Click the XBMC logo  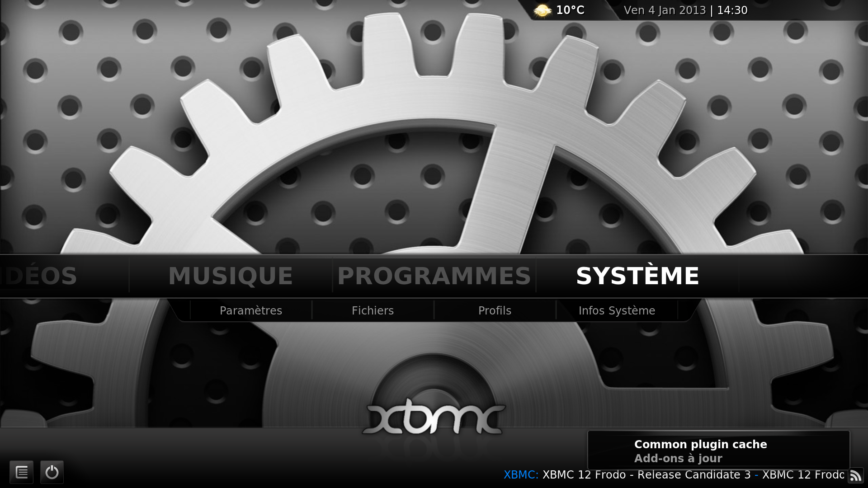[x=434, y=417]
